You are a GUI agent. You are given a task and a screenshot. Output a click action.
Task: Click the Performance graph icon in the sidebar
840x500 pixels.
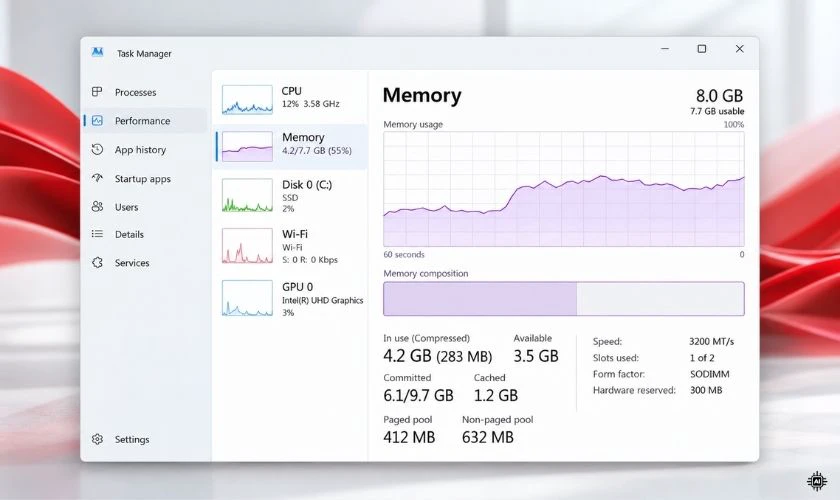(x=97, y=121)
